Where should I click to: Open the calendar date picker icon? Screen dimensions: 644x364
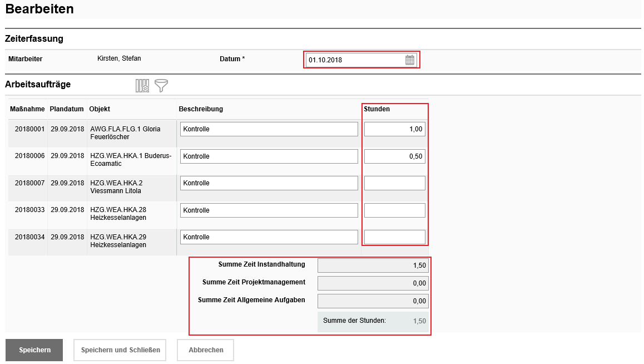tap(410, 60)
